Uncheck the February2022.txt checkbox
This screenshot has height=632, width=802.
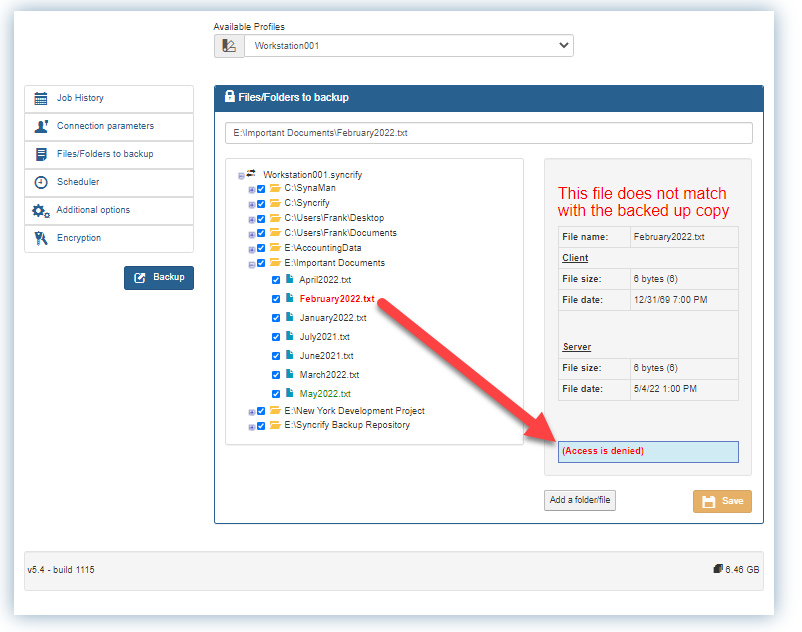pyautogui.click(x=276, y=299)
